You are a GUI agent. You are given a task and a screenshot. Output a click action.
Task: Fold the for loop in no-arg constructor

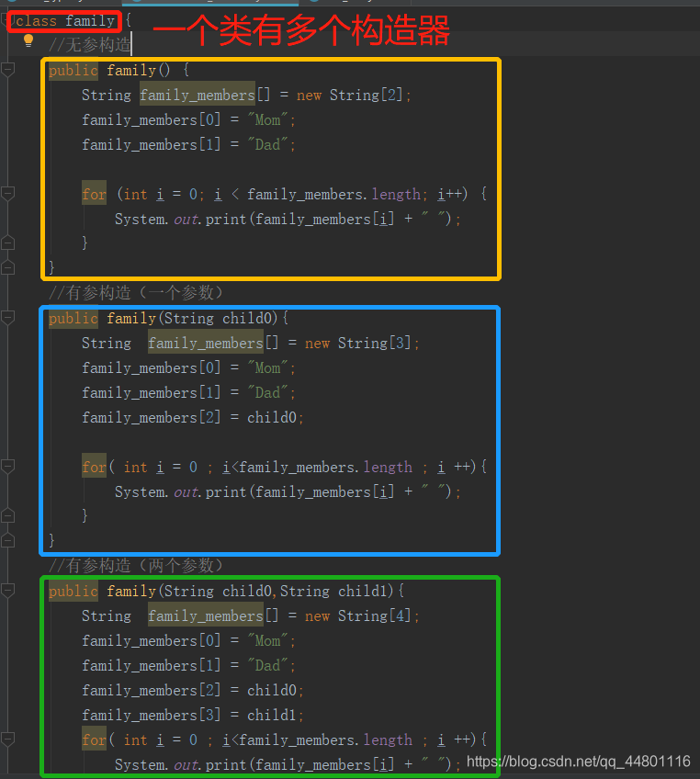[x=7, y=193]
